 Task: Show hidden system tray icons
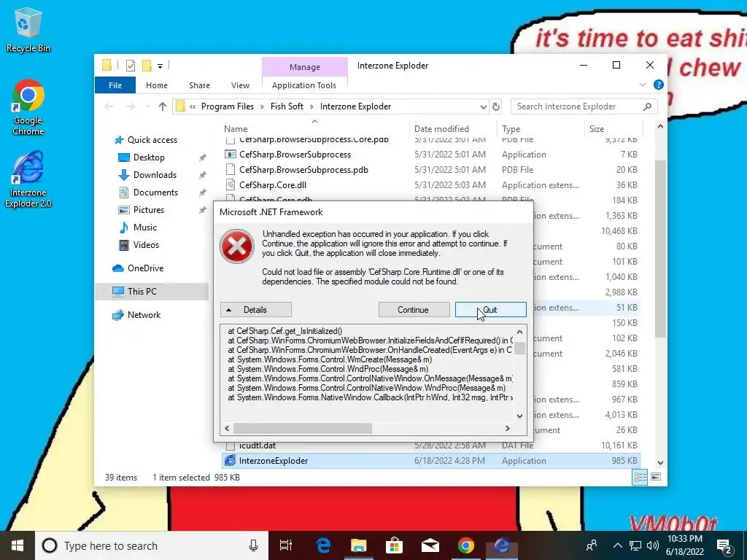617,545
